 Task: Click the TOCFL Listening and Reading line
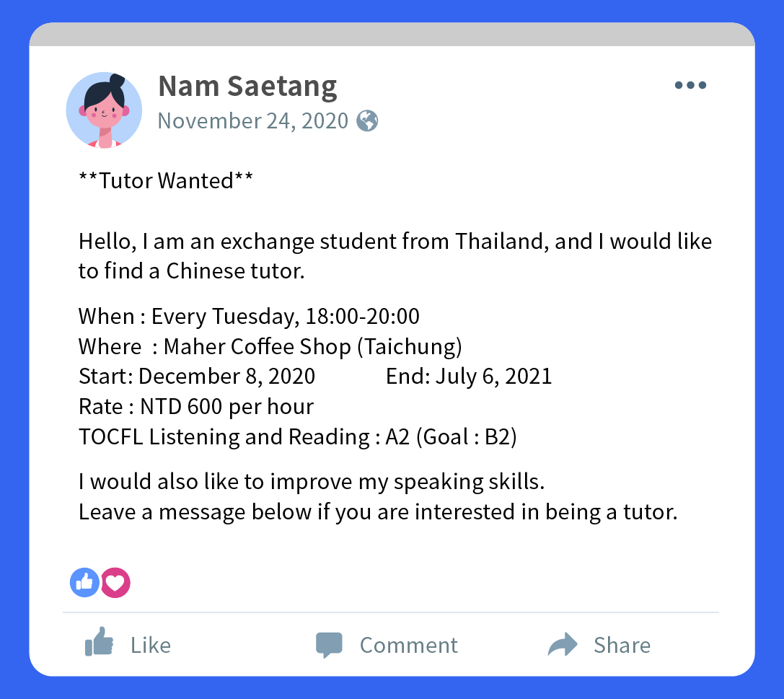coord(297,436)
